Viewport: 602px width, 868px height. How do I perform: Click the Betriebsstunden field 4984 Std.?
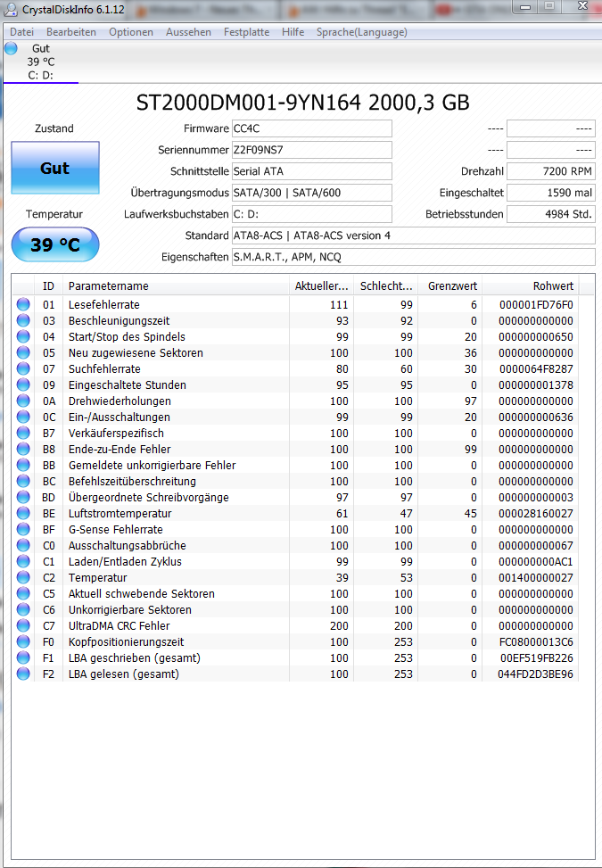coord(551,214)
